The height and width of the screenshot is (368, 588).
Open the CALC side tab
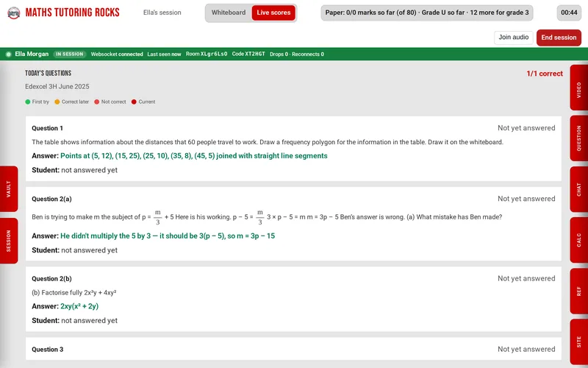coord(579,240)
